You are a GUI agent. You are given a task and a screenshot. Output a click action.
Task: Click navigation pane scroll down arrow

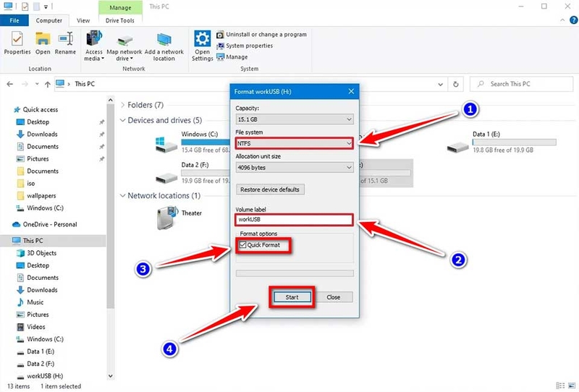[111, 376]
